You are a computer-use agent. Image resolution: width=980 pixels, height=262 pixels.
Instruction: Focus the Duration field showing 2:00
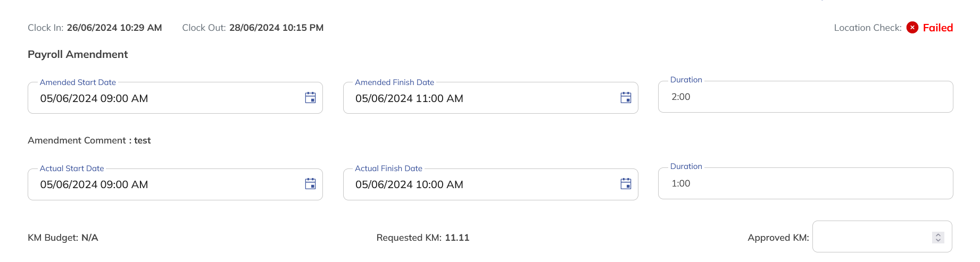(804, 97)
